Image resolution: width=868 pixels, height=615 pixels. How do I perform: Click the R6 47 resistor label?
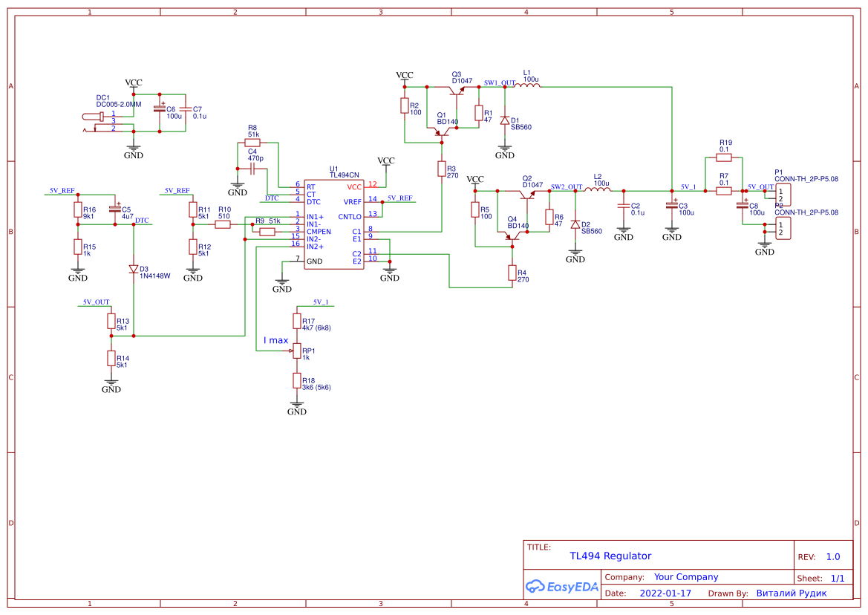pos(559,221)
